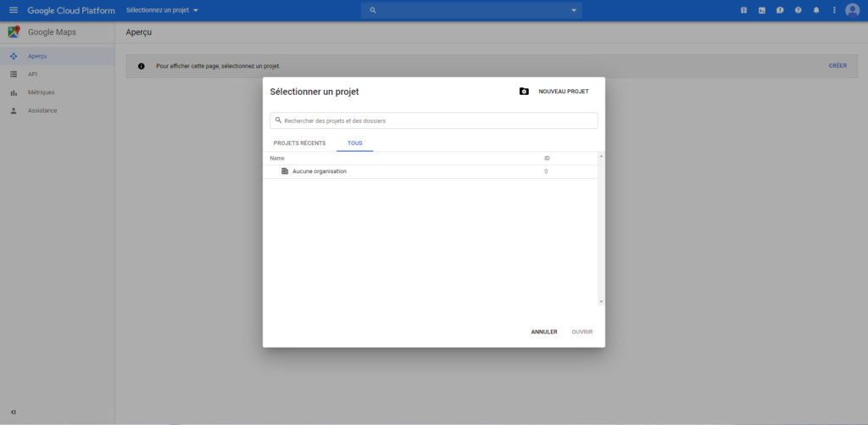Open the feedback speech bubble icon
The height and width of the screenshot is (425, 868).
tap(780, 10)
